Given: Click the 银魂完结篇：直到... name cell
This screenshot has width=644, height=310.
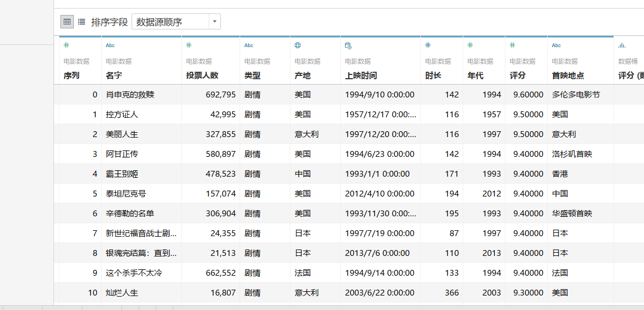Looking at the screenshot, I should tap(141, 253).
